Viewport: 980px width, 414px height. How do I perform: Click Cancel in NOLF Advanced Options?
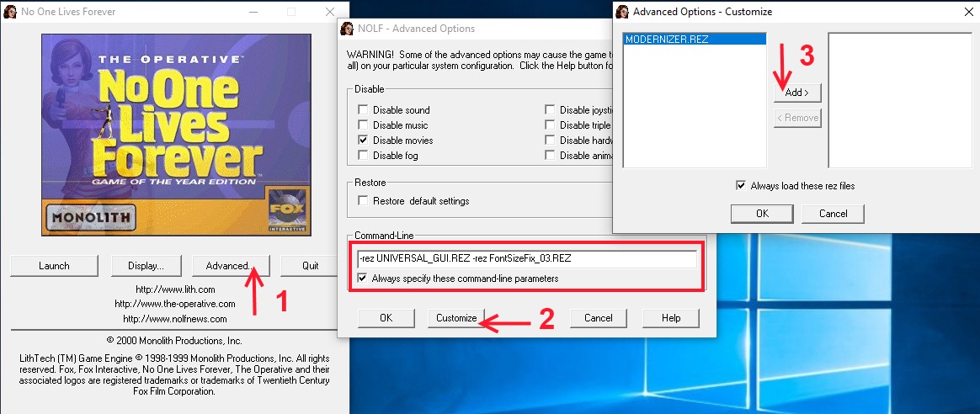[598, 318]
